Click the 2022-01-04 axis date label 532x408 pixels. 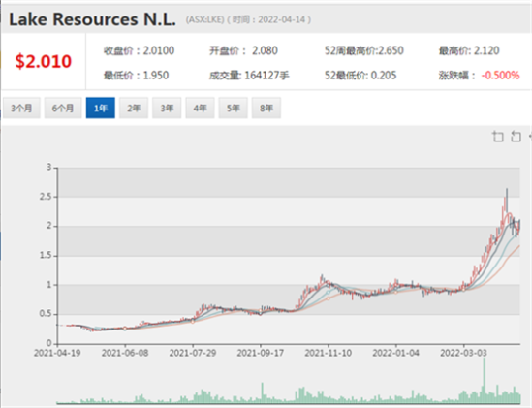(x=396, y=353)
